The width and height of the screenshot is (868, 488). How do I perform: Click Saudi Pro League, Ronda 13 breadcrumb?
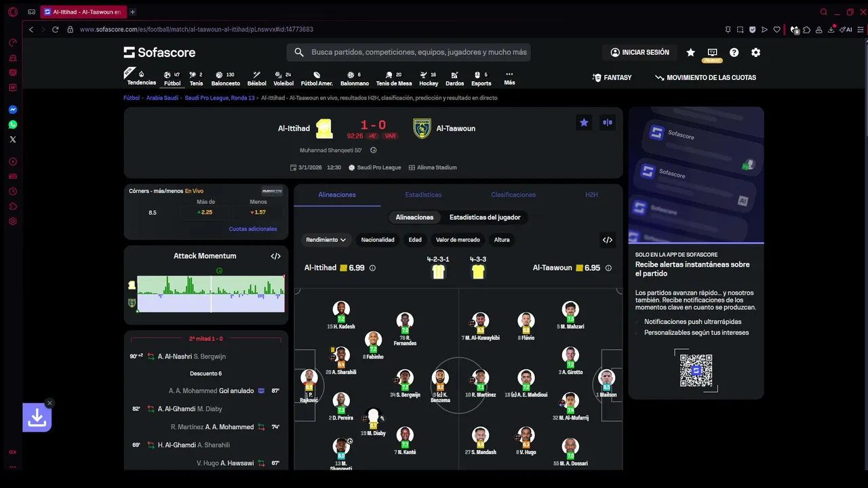pyautogui.click(x=220, y=98)
